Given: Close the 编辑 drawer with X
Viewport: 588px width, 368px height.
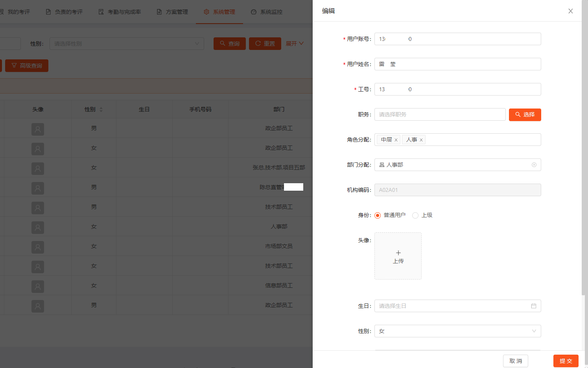Looking at the screenshot, I should [570, 11].
